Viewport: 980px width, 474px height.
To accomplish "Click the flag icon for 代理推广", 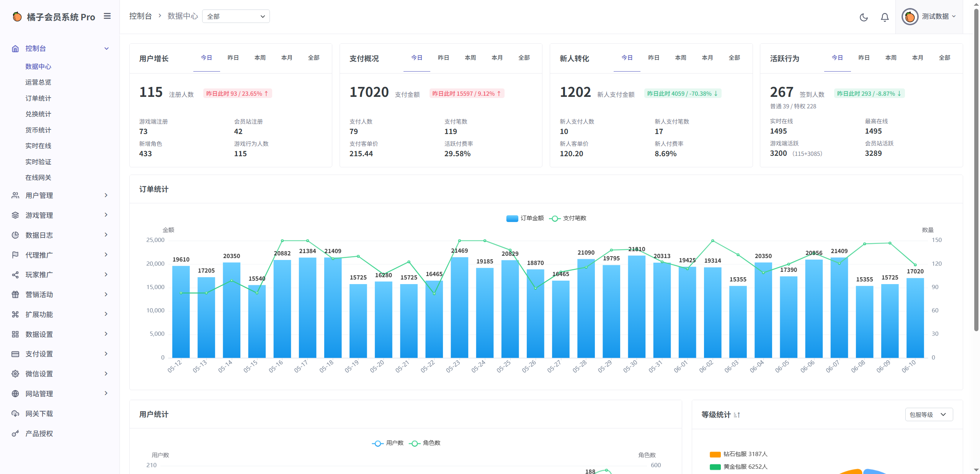I will (15, 255).
